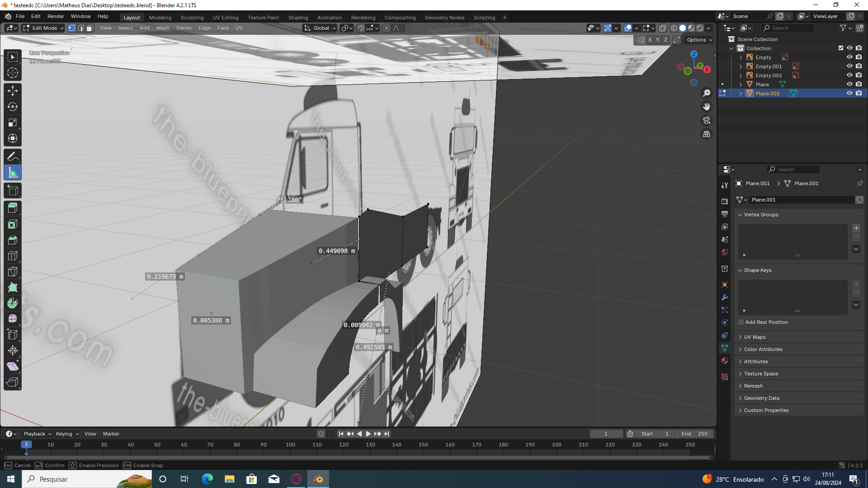Expand the UV Maps panel

point(755,337)
